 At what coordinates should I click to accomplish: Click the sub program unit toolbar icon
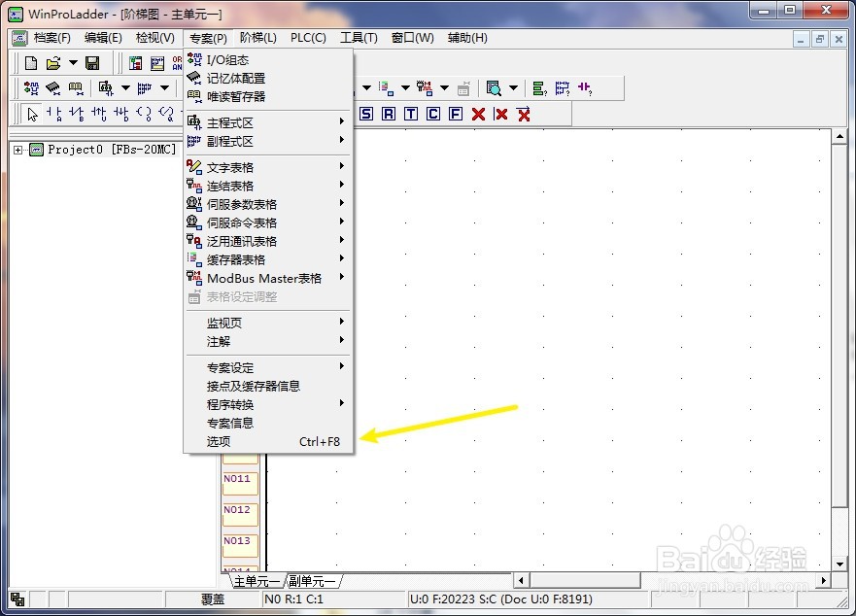click(x=145, y=87)
